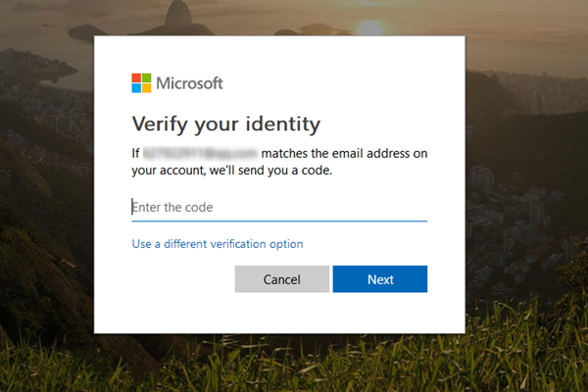Click the 'Verify your identity' heading
588x392 pixels.
coord(226,124)
